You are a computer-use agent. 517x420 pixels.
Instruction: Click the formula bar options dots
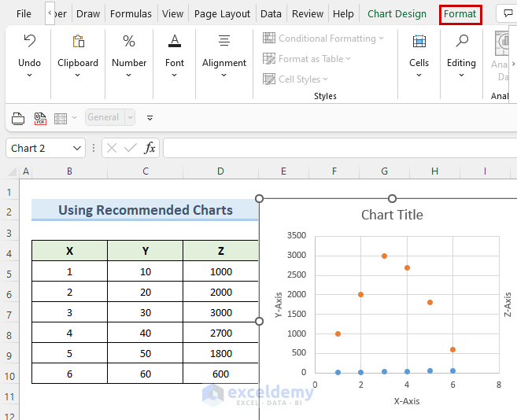click(x=94, y=148)
